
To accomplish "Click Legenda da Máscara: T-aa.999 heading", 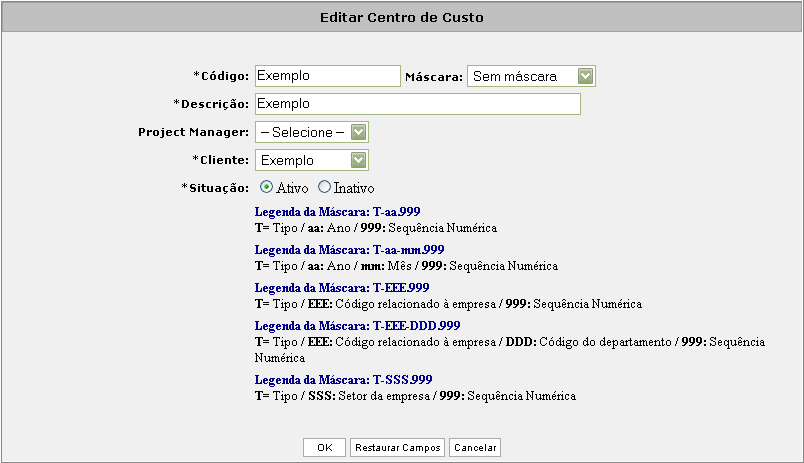I will tap(337, 212).
